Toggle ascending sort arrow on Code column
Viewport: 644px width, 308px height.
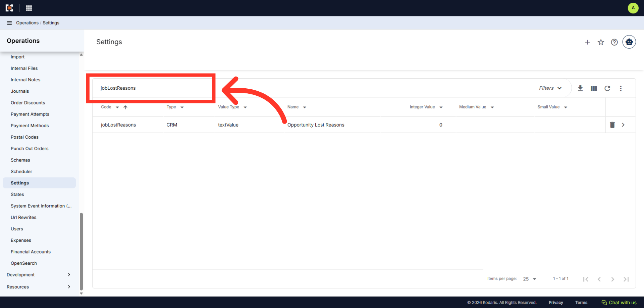[125, 107]
